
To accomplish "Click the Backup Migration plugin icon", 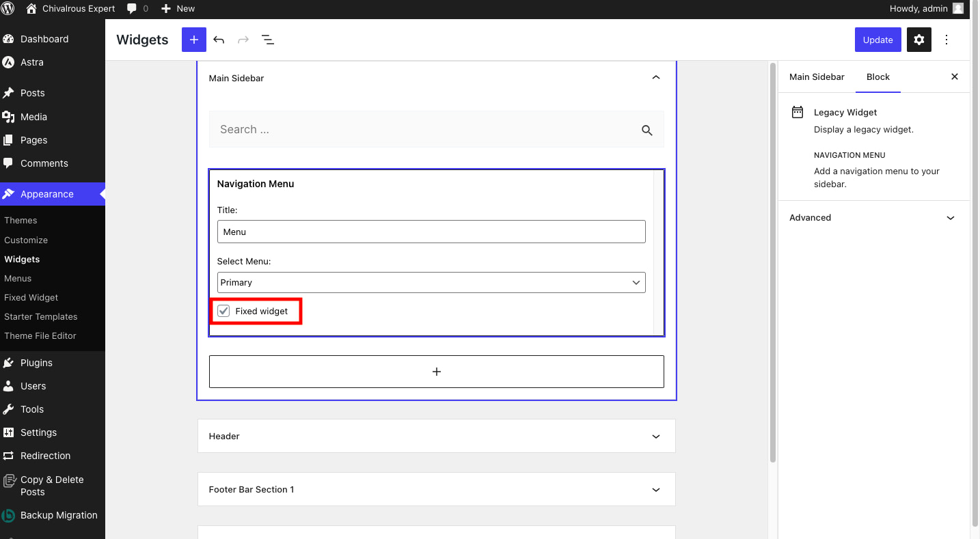I will click(8, 515).
